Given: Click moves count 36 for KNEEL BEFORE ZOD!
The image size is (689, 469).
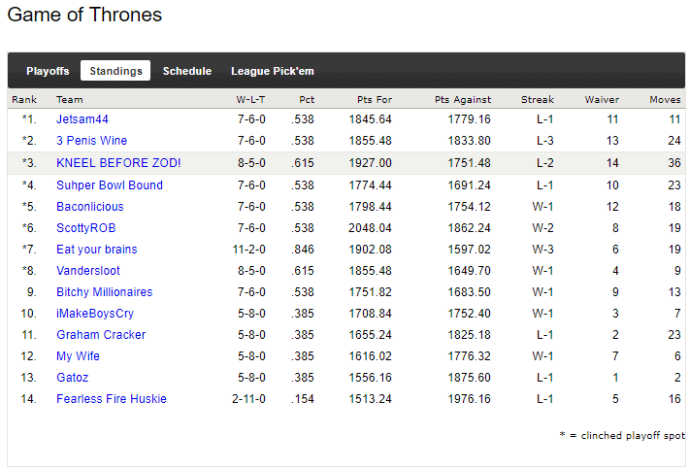Looking at the screenshot, I should click(674, 163).
